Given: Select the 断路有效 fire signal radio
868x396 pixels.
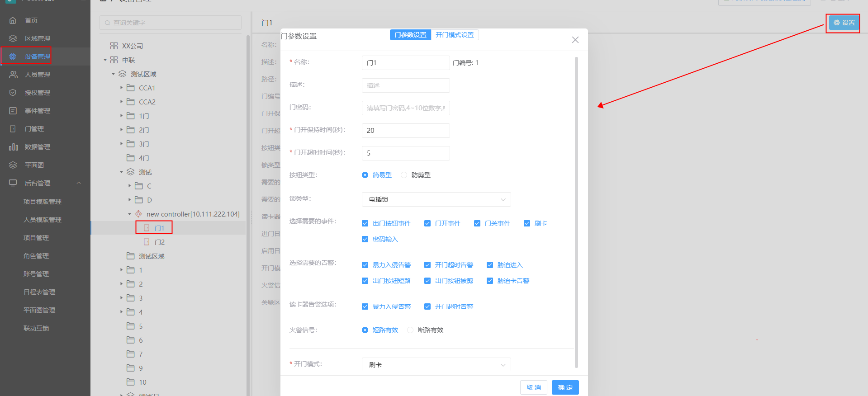Looking at the screenshot, I should pyautogui.click(x=410, y=330).
